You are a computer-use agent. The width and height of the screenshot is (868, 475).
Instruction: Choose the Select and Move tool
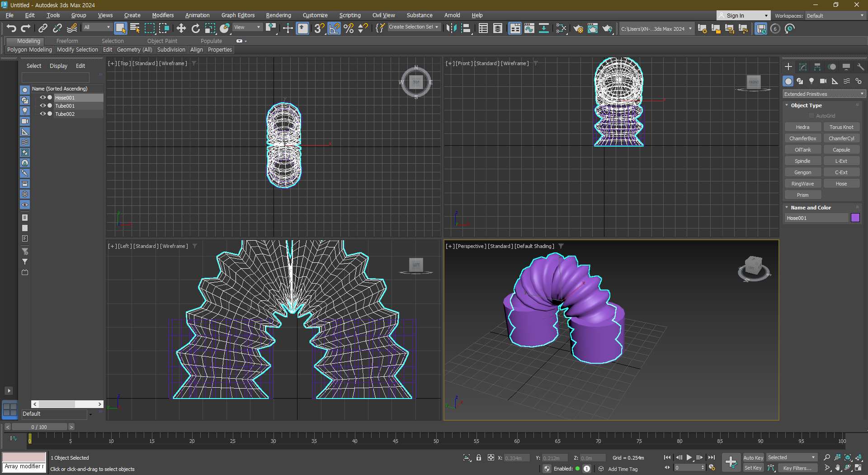click(181, 28)
